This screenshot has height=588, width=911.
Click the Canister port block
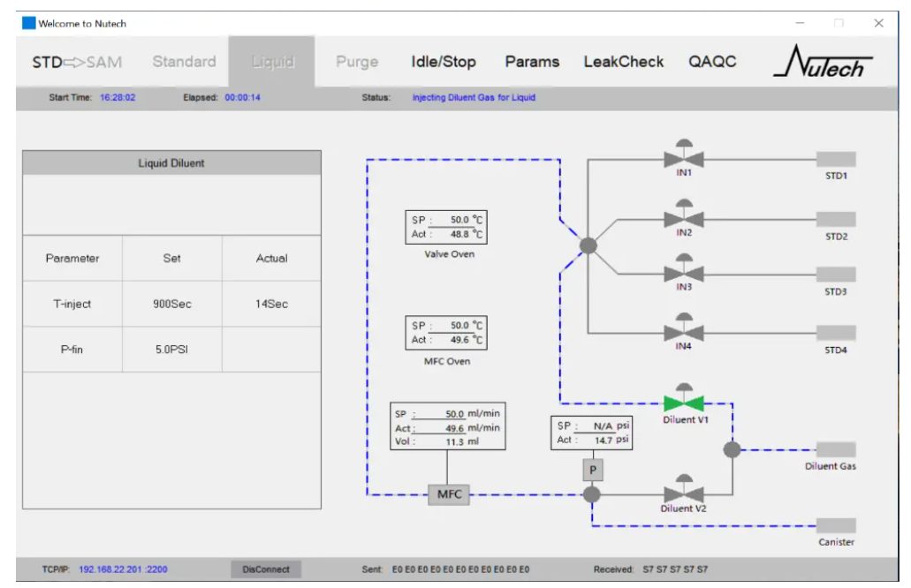pos(836,525)
